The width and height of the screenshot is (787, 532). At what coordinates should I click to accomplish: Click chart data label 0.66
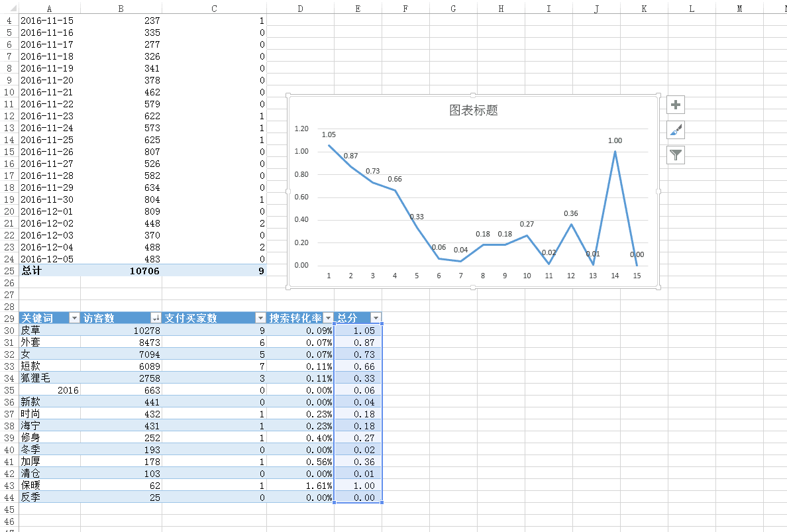tap(395, 179)
